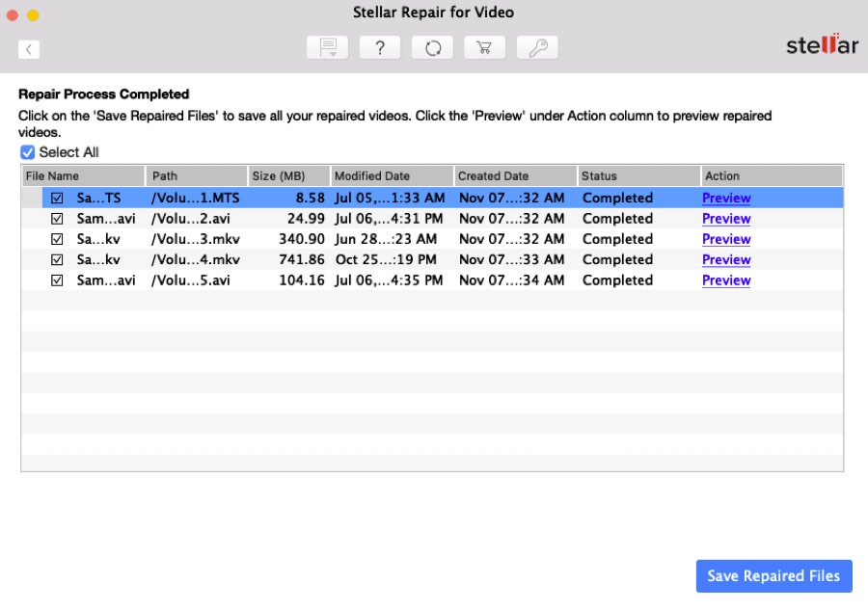Click the circular update icon
The image size is (868, 612).
pos(432,48)
